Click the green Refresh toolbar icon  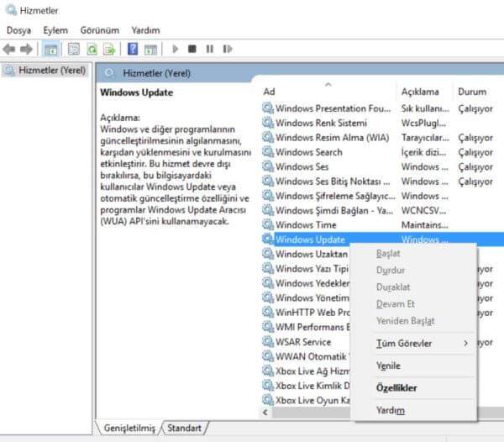pyautogui.click(x=91, y=50)
